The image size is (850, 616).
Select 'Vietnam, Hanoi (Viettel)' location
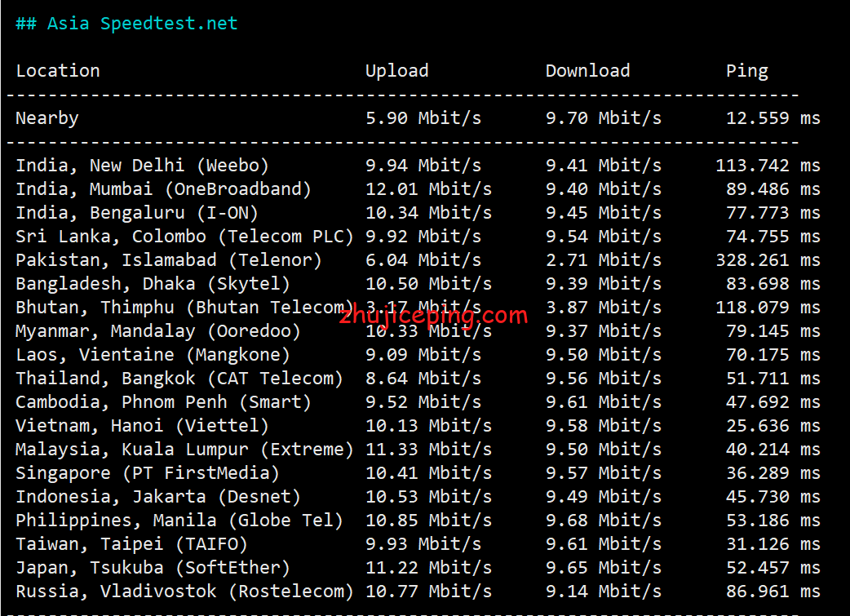(142, 426)
